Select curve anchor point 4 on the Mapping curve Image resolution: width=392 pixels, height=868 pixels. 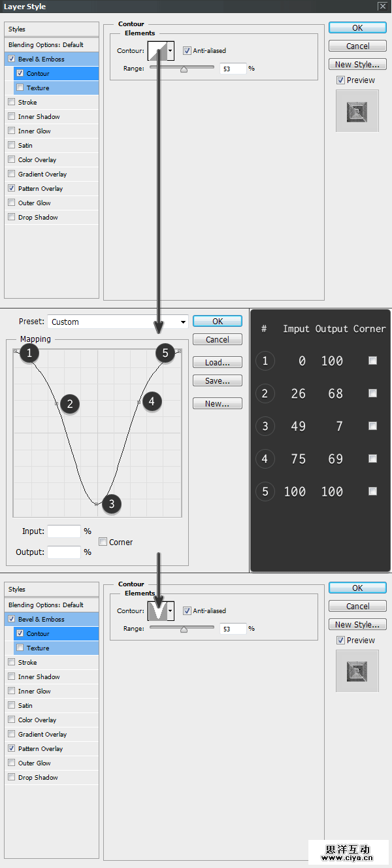coord(139,402)
